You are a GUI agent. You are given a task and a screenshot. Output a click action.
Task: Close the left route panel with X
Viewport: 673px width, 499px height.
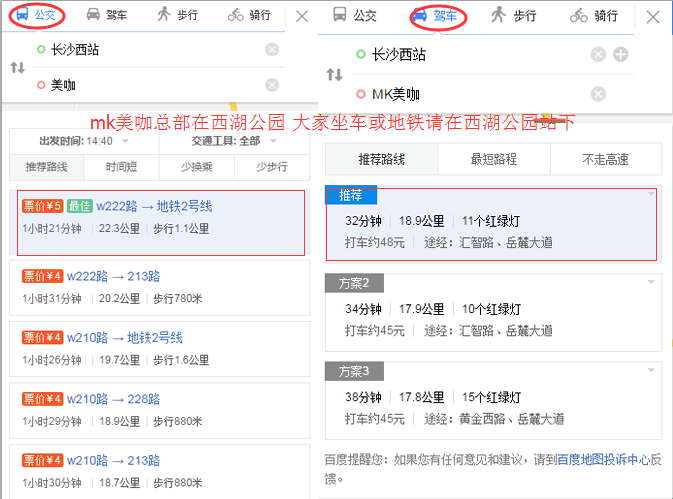pyautogui.click(x=302, y=16)
